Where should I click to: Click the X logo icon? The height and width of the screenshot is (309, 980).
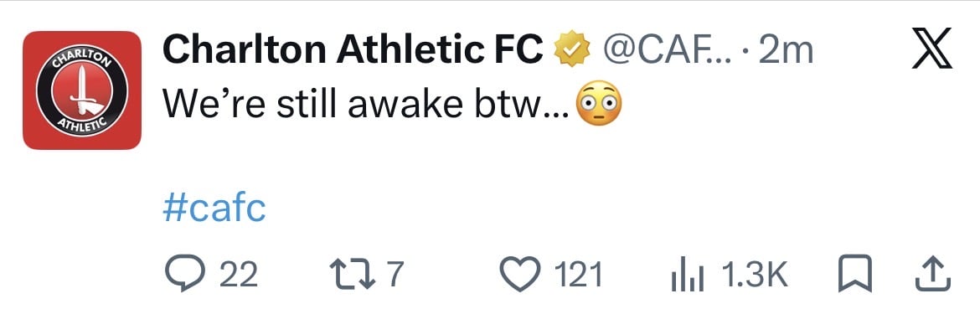932,49
